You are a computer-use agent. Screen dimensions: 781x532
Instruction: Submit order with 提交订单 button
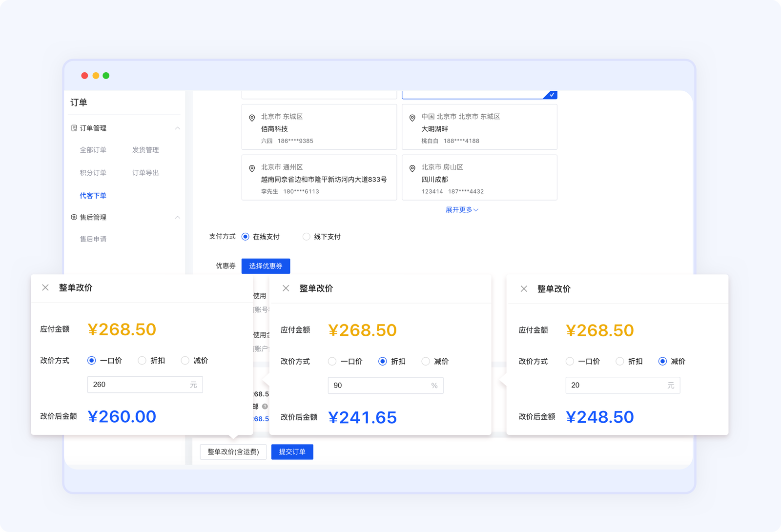click(x=292, y=452)
